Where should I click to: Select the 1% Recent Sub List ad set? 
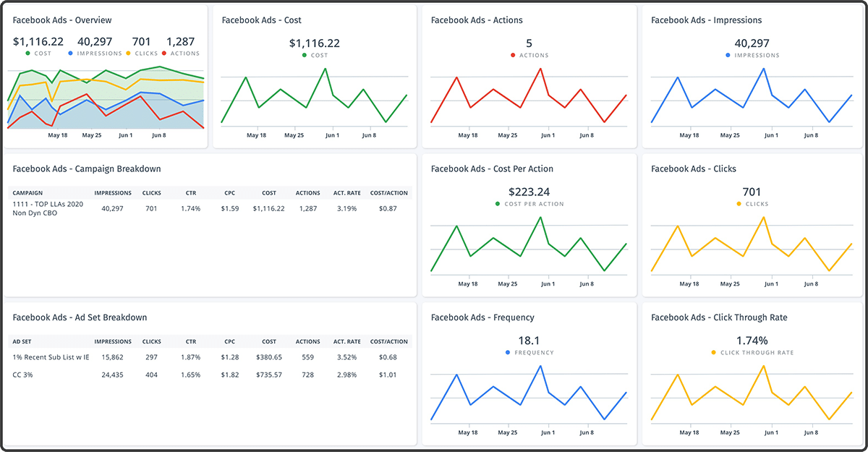pos(51,357)
